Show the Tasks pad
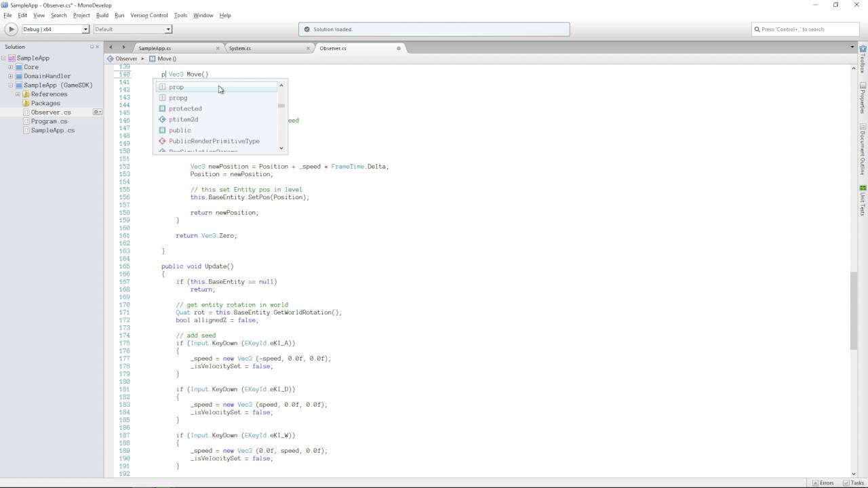 (x=853, y=483)
